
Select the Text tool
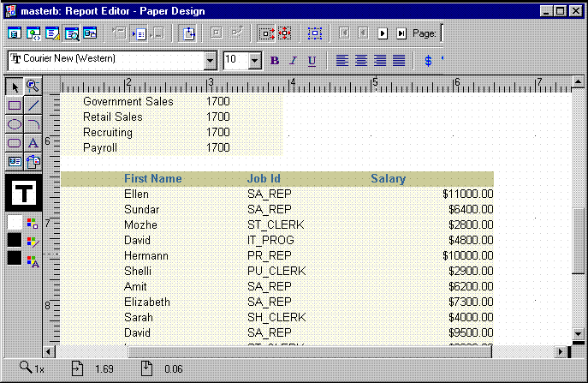tap(33, 143)
